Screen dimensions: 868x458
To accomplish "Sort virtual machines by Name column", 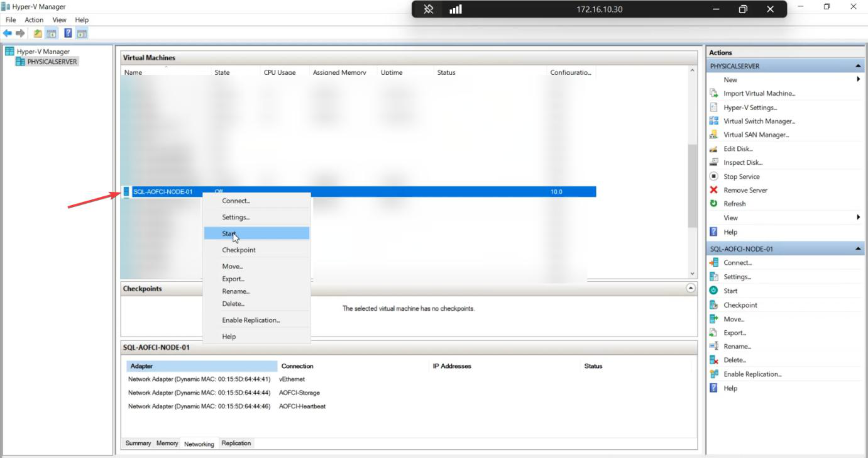I will (166, 72).
